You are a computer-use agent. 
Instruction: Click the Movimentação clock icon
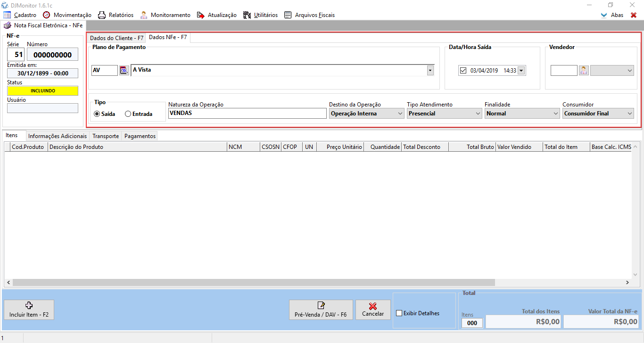coord(46,15)
